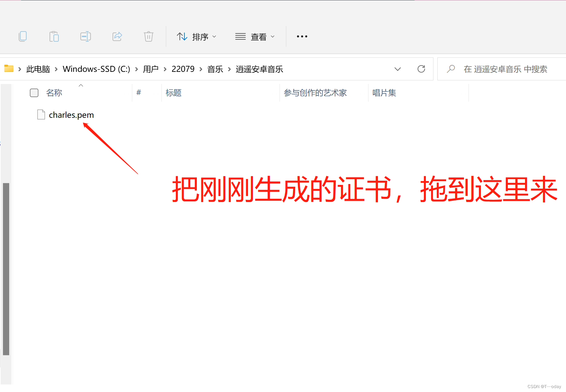
Task: Toggle the select-all checkbox
Action: click(34, 93)
